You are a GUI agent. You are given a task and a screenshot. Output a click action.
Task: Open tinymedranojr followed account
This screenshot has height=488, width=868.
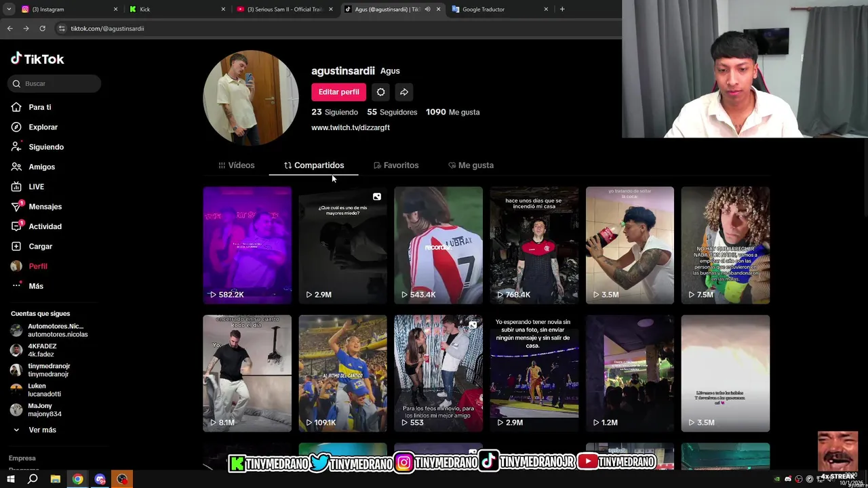[41, 370]
